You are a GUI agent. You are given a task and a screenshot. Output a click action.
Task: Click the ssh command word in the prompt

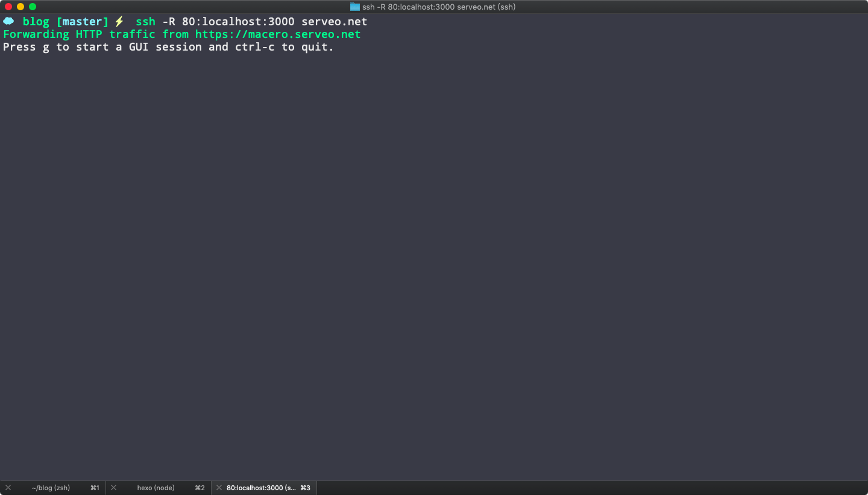pos(145,22)
